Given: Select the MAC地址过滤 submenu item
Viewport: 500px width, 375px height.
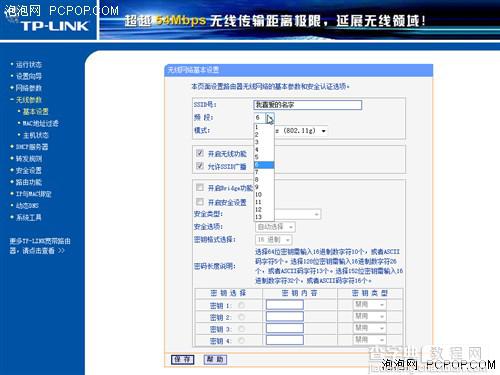Looking at the screenshot, I should 40,123.
